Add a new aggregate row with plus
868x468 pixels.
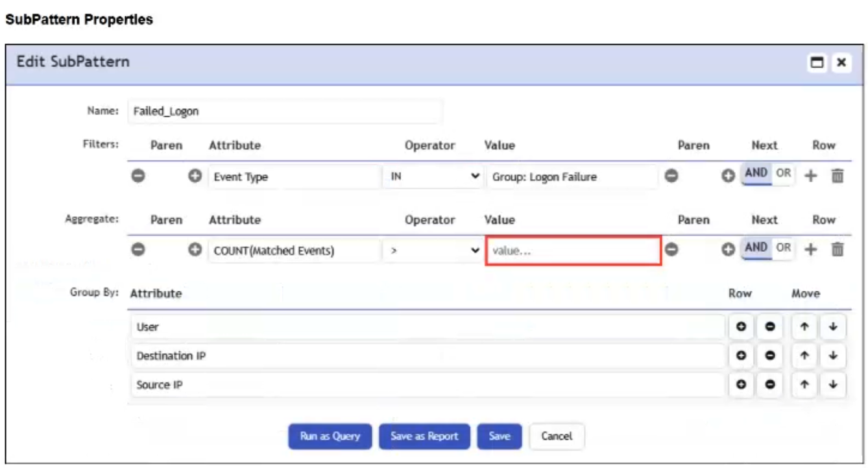click(x=811, y=250)
